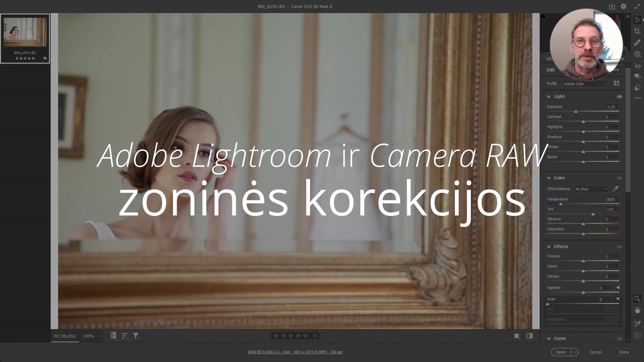Open the Presets overlapping circles icon
The height and width of the screenshot is (362, 644).
click(637, 88)
